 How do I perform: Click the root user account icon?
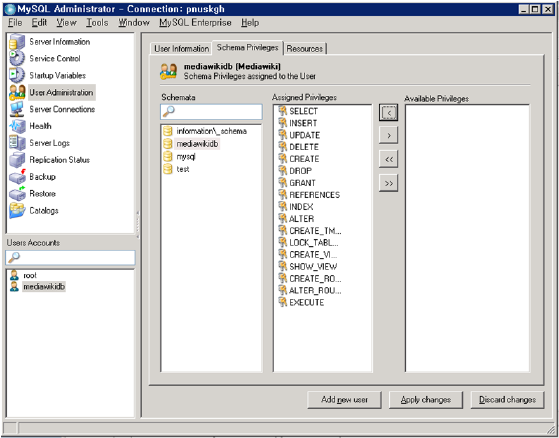coord(14,275)
